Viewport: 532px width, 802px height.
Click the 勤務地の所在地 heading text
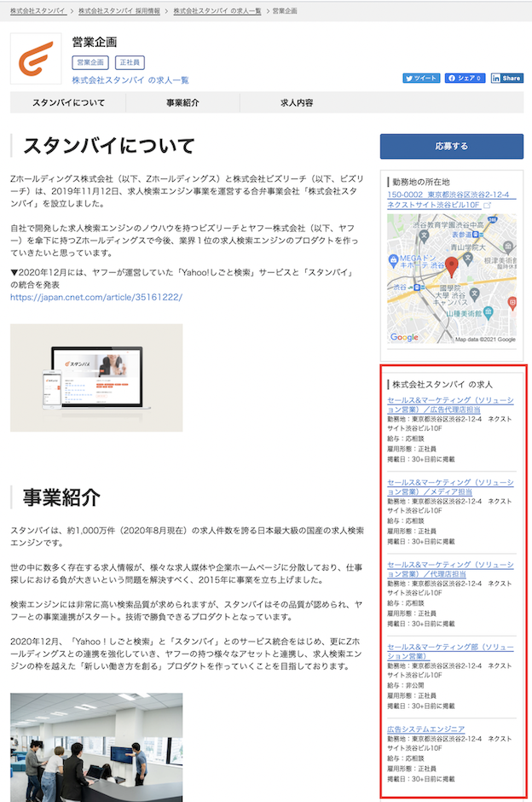(x=421, y=182)
